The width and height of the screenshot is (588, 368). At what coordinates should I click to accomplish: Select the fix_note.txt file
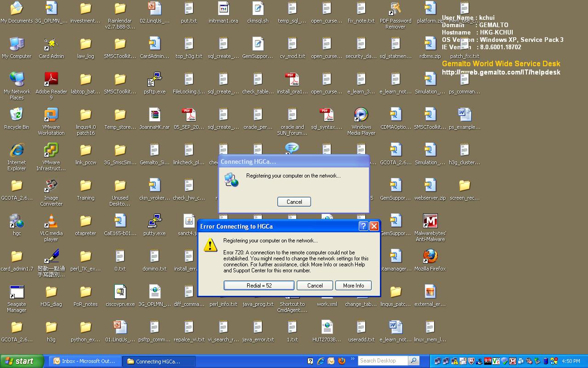[361, 13]
